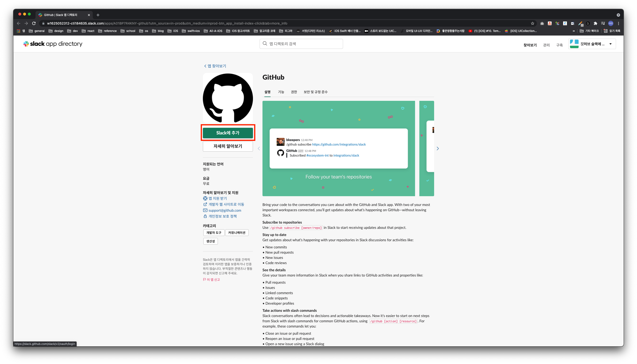The image size is (637, 364).
Task: Click the Slack app directory logo
Action: (53, 44)
